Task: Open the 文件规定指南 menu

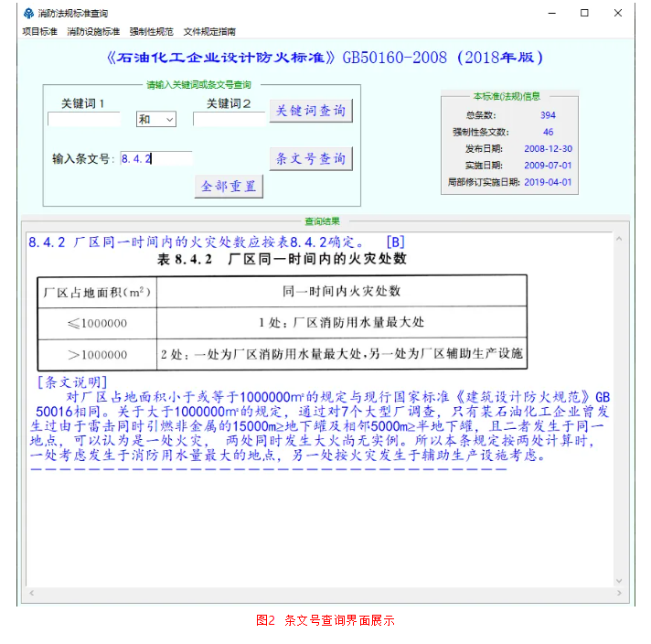Action: coord(209,32)
